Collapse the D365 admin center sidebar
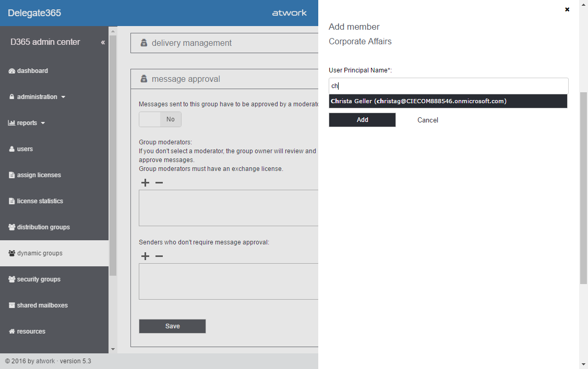 103,42
